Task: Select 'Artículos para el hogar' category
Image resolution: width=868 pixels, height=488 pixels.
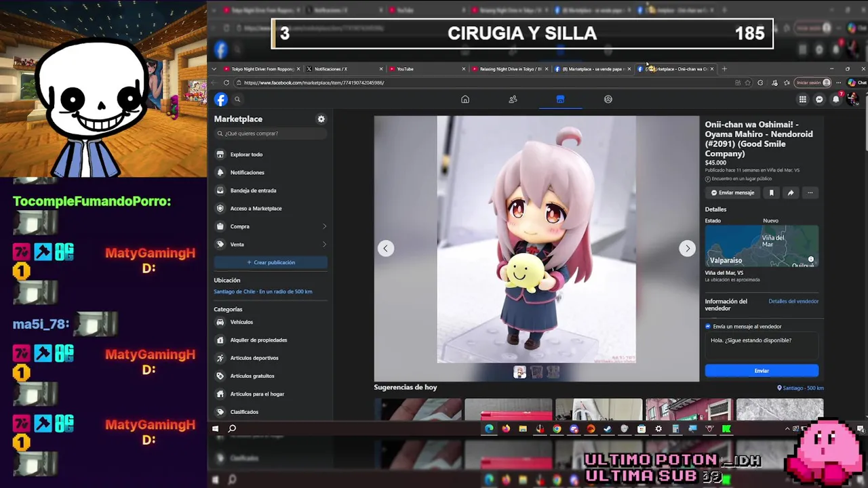Action: [x=271, y=394]
